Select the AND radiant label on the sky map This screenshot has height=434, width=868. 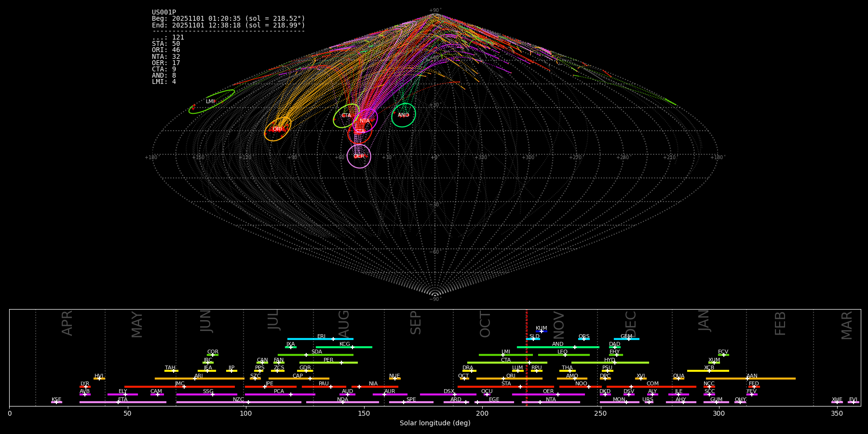pos(404,115)
